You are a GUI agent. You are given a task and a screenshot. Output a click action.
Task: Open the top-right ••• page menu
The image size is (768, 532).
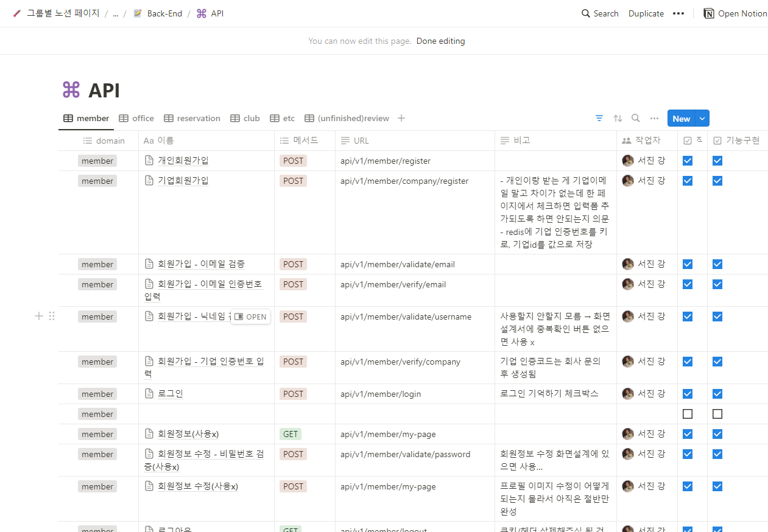point(678,13)
